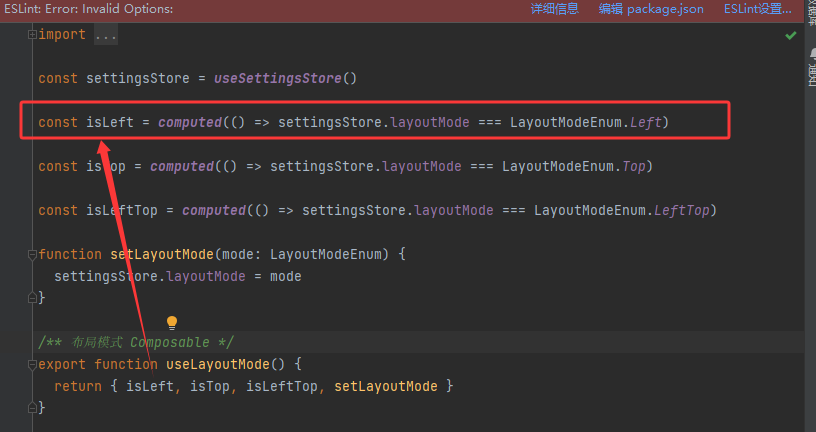Open ESLint设置... link
The width and height of the screenshot is (816, 432).
pos(758,9)
